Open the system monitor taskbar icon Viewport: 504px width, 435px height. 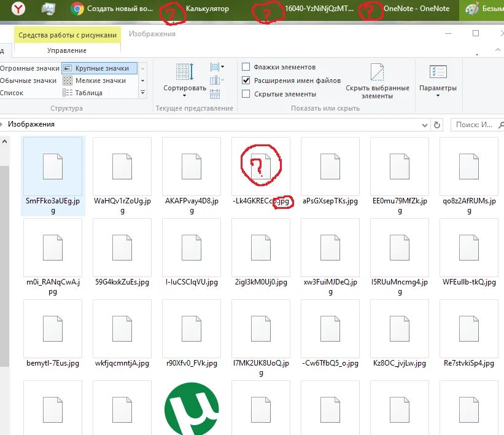click(48, 9)
